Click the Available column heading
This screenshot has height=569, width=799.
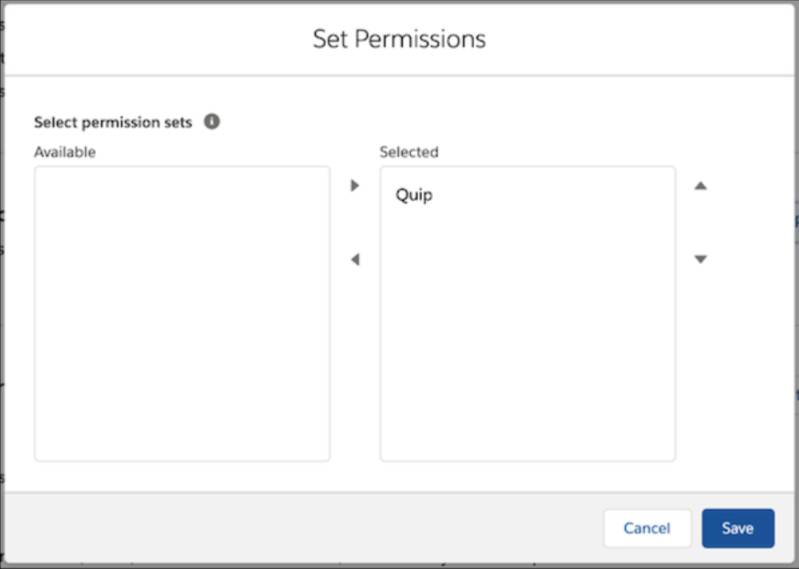pos(65,152)
